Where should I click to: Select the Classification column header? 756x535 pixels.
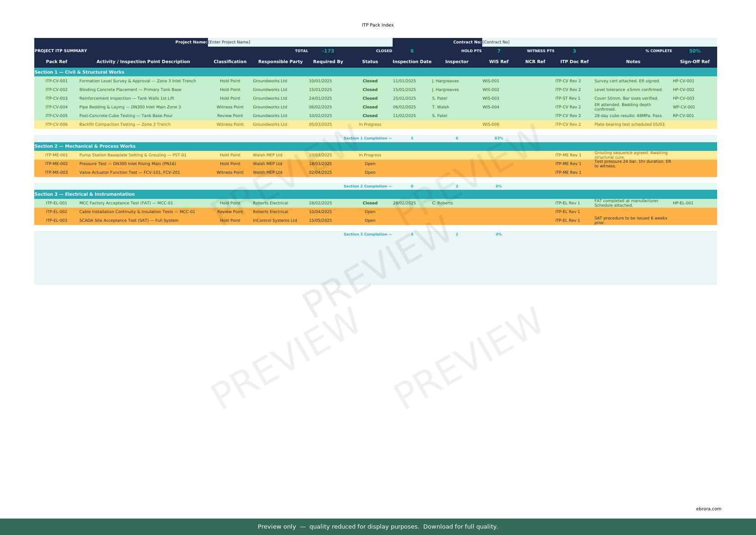pyautogui.click(x=230, y=62)
